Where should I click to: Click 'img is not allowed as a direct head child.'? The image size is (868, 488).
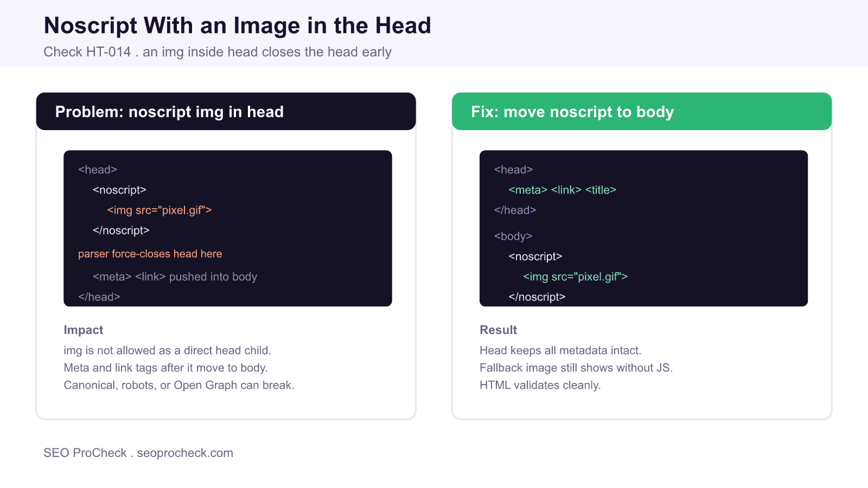168,350
